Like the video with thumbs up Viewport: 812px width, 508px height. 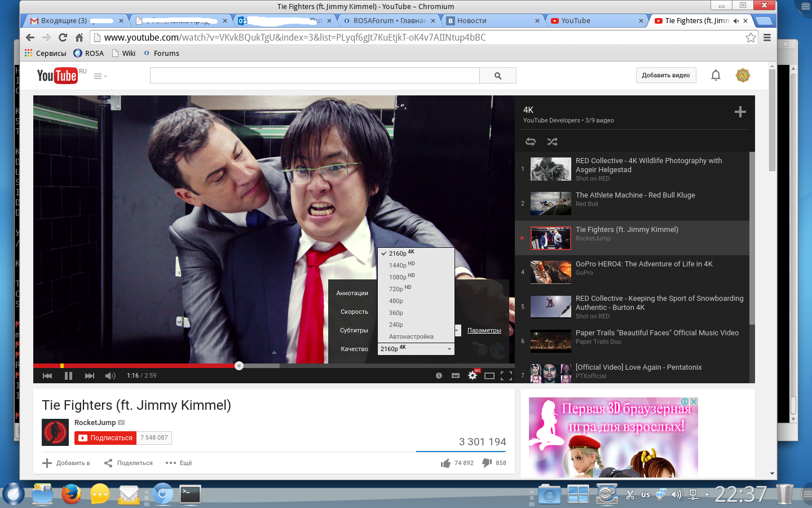[457, 463]
